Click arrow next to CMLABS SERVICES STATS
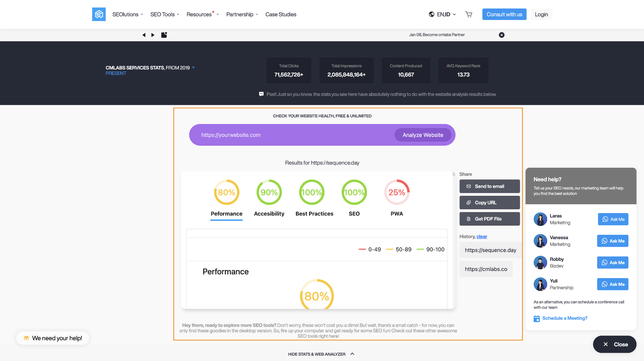Image resolution: width=644 pixels, height=361 pixels. (193, 67)
